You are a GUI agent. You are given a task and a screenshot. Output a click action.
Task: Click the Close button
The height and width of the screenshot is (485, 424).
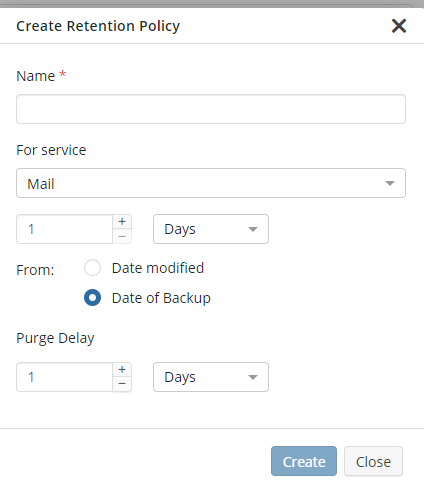coord(373,461)
